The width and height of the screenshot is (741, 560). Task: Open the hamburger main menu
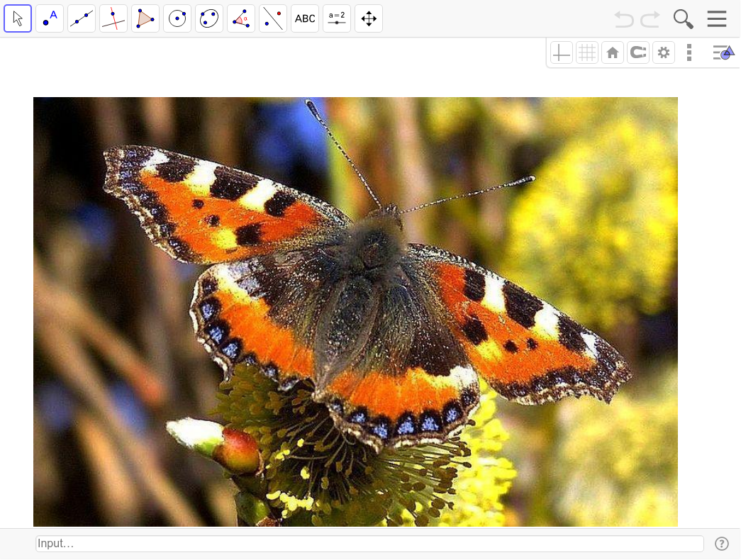tap(717, 19)
